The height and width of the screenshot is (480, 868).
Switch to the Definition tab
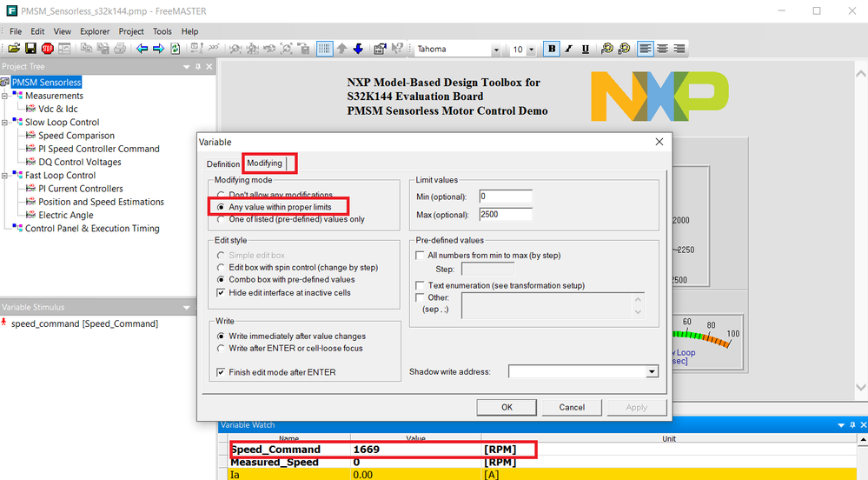[223, 164]
